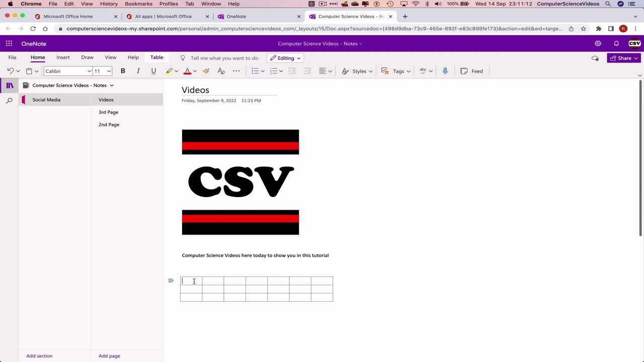Open the Editing mode dropdown

pos(285,58)
